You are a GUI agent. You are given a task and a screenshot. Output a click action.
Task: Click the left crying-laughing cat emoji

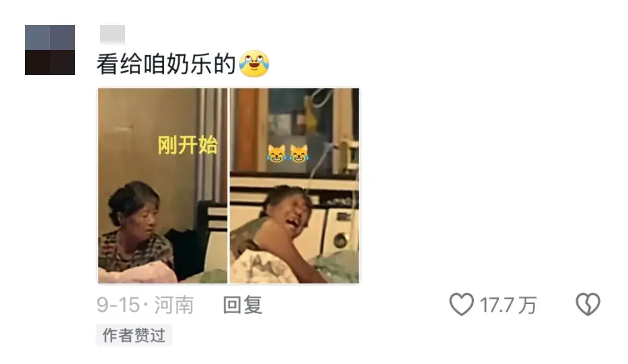point(277,154)
